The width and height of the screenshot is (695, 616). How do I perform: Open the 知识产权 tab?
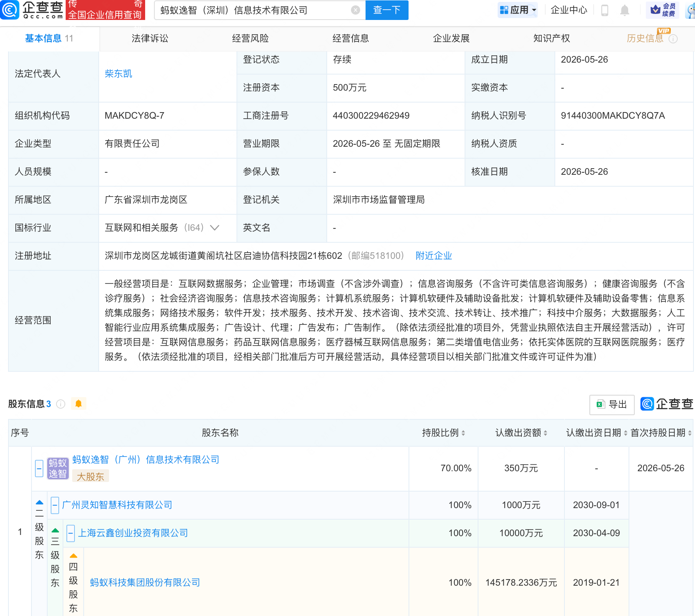[x=551, y=38]
